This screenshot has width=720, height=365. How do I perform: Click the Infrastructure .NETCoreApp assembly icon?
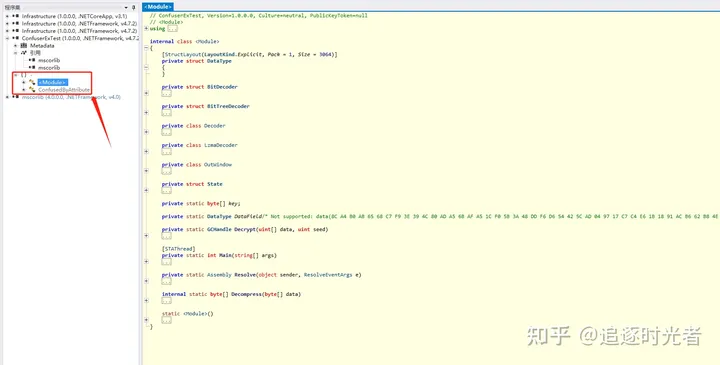click(x=16, y=16)
